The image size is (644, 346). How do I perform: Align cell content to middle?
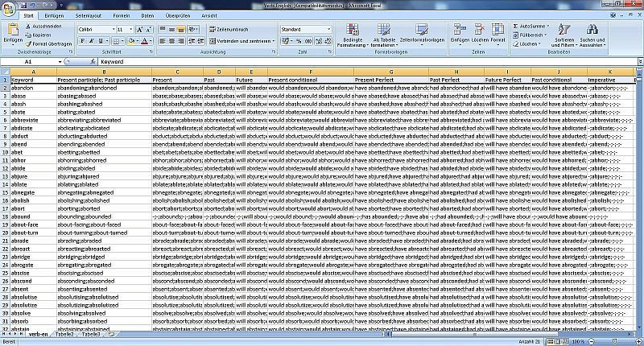pyautogui.click(x=171, y=30)
